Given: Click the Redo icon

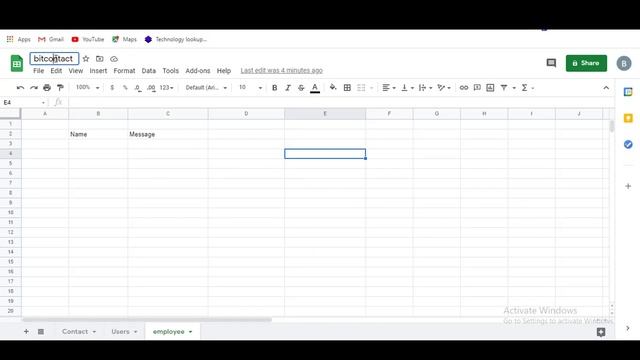Looking at the screenshot, I should (x=34, y=88).
